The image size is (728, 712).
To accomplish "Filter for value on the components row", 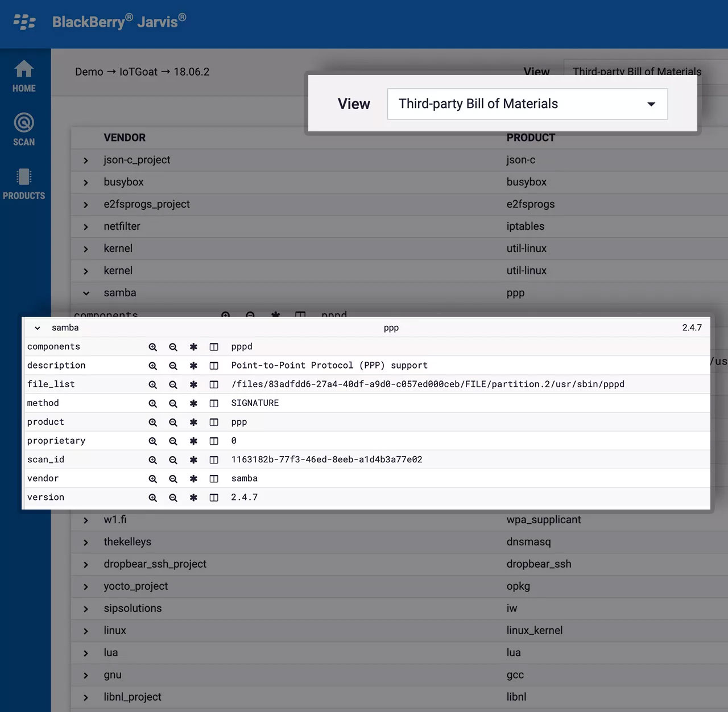I will pos(152,347).
